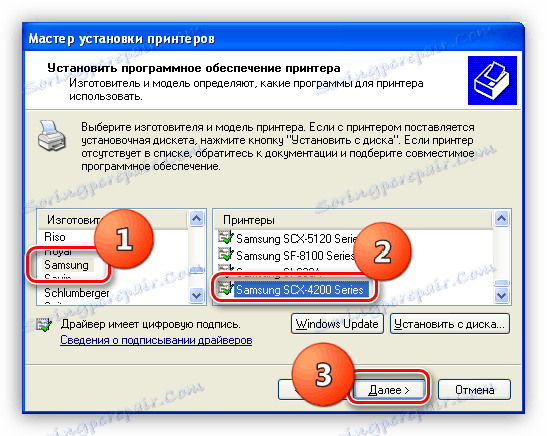
Task: Open Сведения о подписывании драйверов link
Action: click(x=156, y=340)
